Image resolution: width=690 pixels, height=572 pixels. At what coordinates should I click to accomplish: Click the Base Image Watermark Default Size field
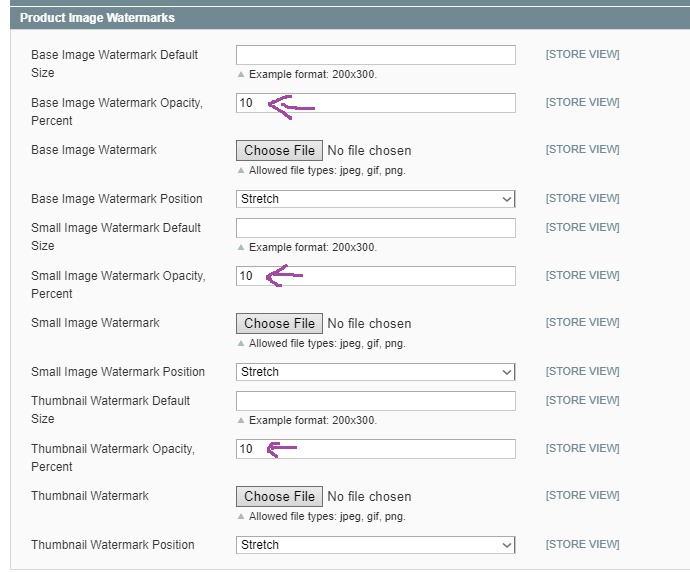pos(375,55)
